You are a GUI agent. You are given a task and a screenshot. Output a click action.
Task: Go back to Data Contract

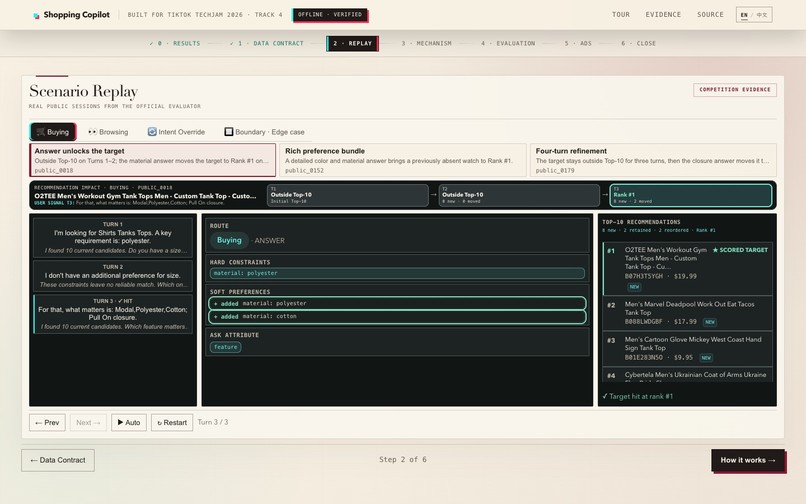point(58,460)
